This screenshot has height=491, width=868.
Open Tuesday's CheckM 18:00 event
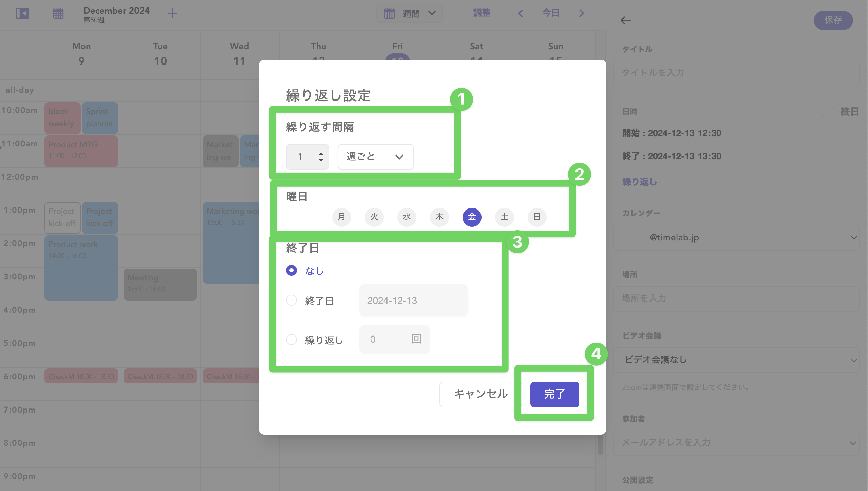click(x=160, y=376)
